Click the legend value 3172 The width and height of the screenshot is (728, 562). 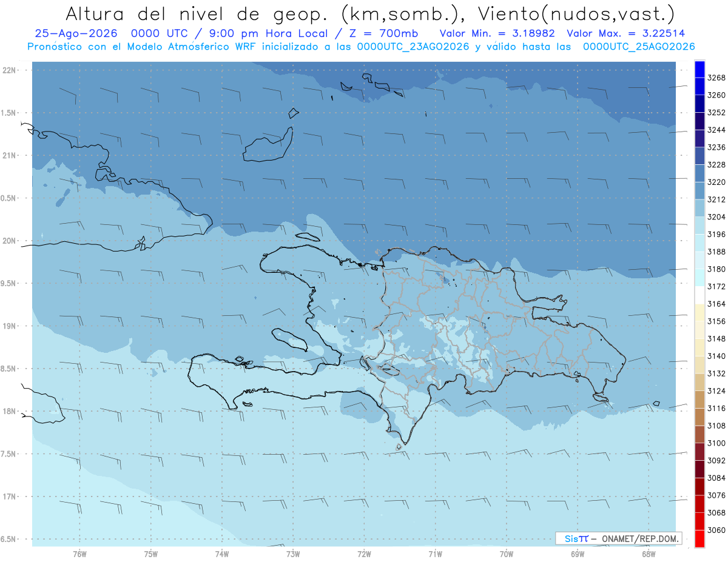pyautogui.click(x=716, y=286)
